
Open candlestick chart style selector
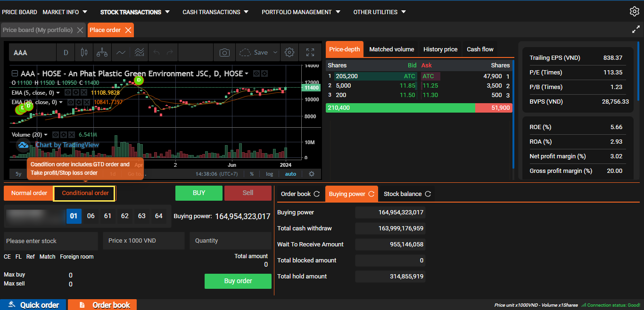(x=84, y=52)
